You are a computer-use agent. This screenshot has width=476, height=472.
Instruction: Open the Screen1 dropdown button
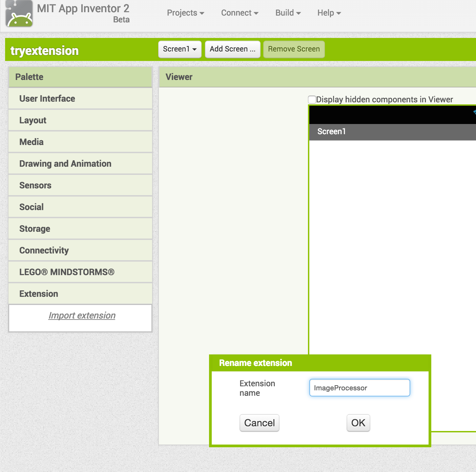pyautogui.click(x=180, y=49)
